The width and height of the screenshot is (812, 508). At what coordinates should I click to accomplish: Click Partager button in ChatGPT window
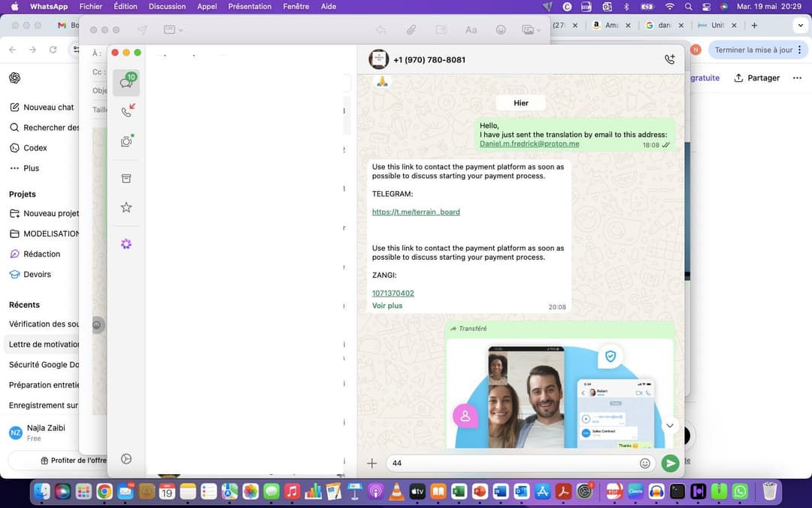coord(756,78)
